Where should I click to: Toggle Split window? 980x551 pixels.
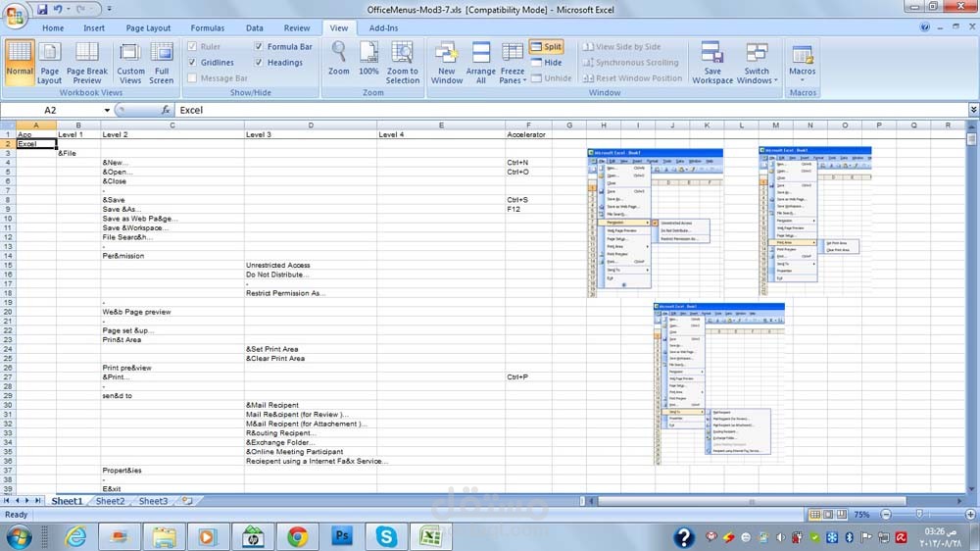click(x=546, y=46)
